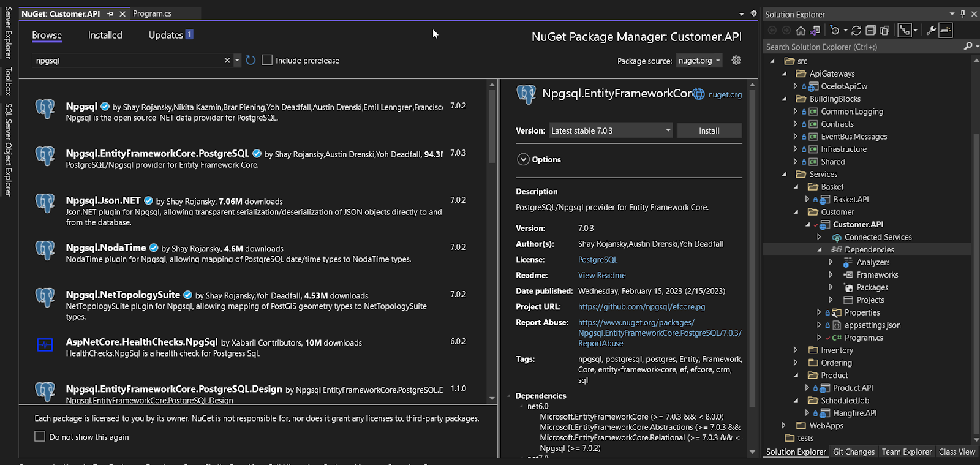Click the Updates count badge

[189, 34]
